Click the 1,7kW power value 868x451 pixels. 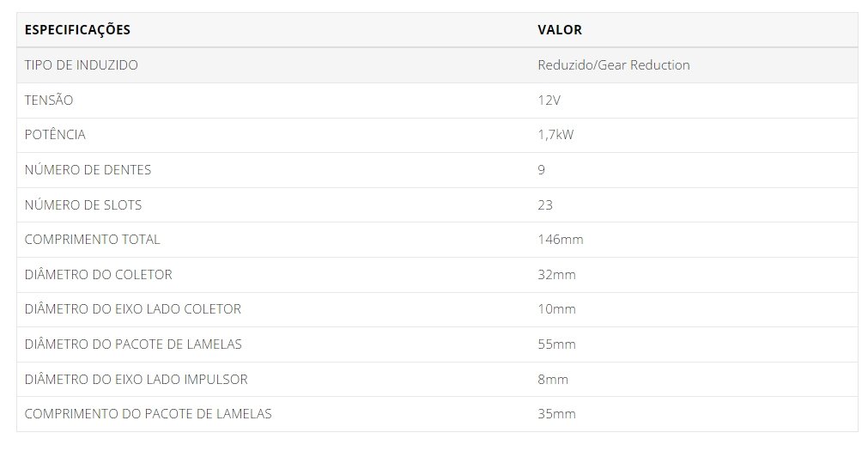555,135
